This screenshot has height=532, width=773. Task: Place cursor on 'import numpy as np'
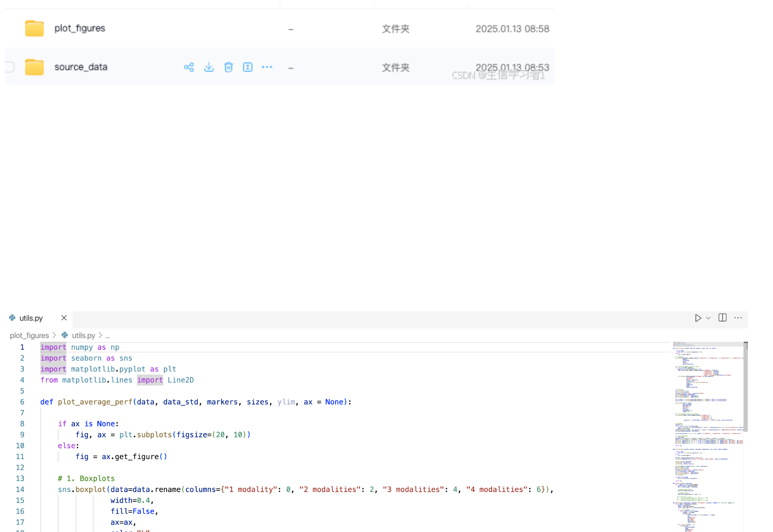tap(80, 347)
